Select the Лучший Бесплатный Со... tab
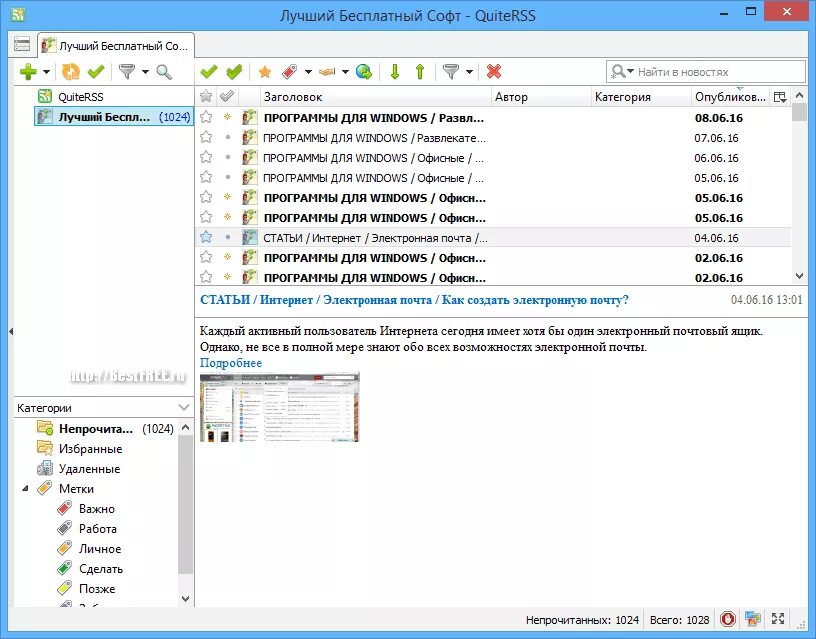 [116, 46]
